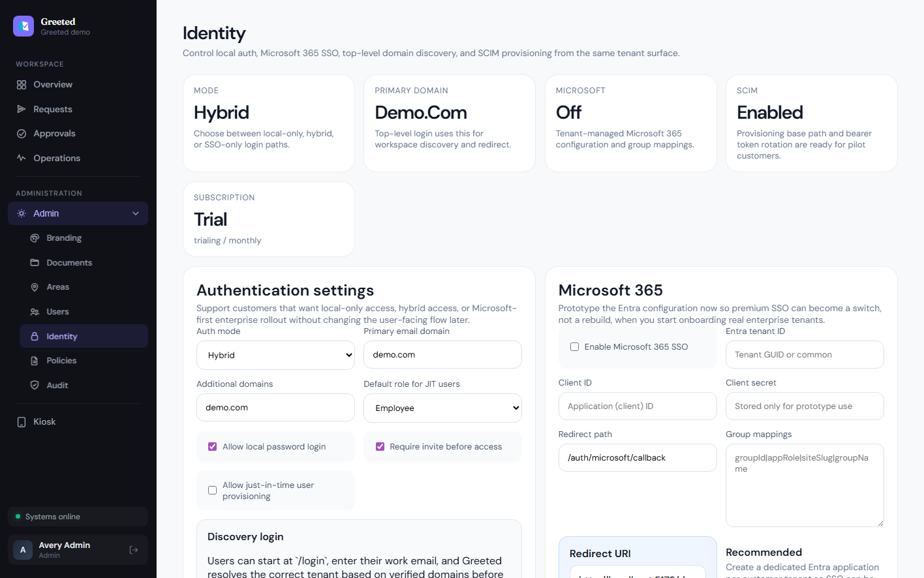Click the Identity lock icon
Viewport: 924px width, 578px height.
35,337
